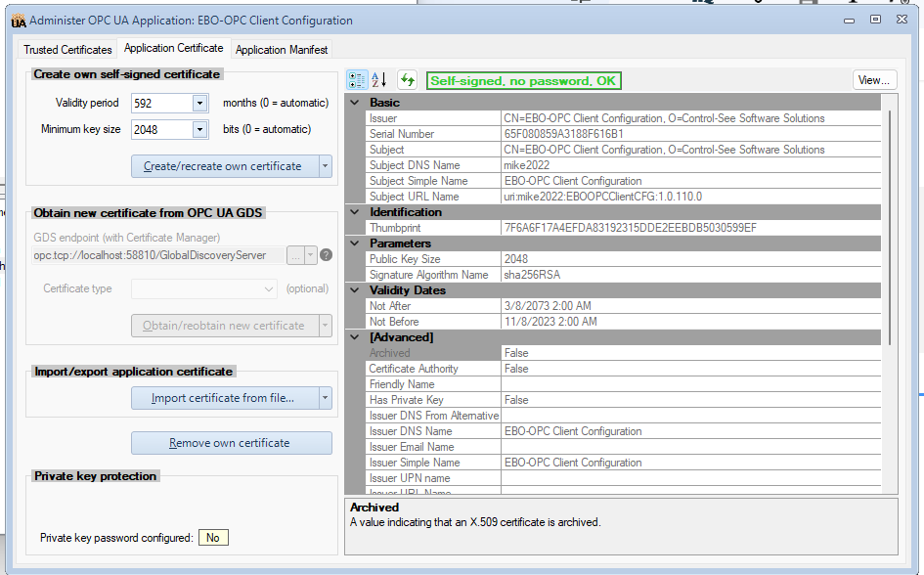The width and height of the screenshot is (924, 575).
Task: Close the Administer OPC UA Application window
Action: [x=902, y=20]
